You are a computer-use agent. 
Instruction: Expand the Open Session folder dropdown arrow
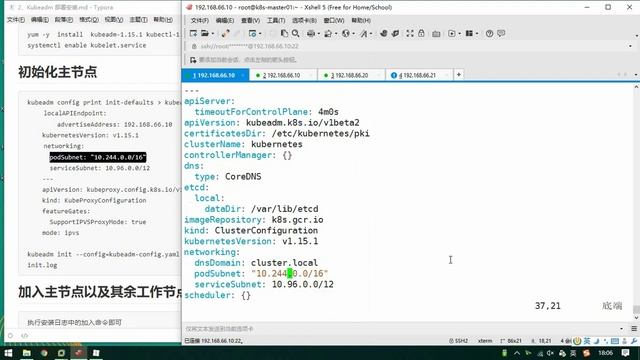pyautogui.click(x=213, y=34)
